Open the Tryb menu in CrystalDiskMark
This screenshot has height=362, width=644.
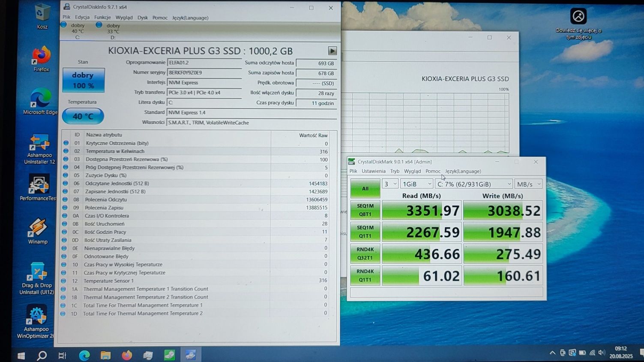(x=395, y=171)
